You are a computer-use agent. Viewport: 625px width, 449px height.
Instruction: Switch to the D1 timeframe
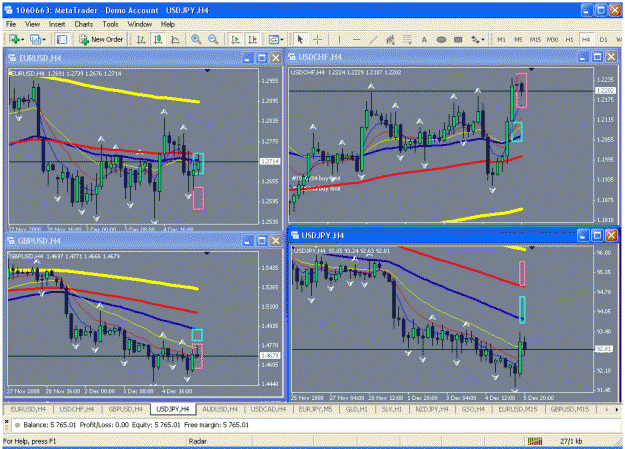[x=603, y=39]
